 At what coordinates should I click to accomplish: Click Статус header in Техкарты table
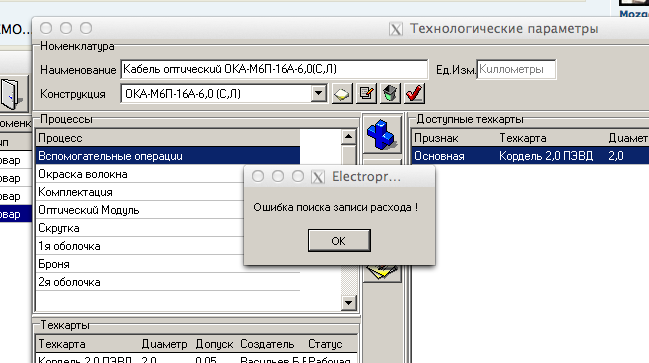point(325,344)
